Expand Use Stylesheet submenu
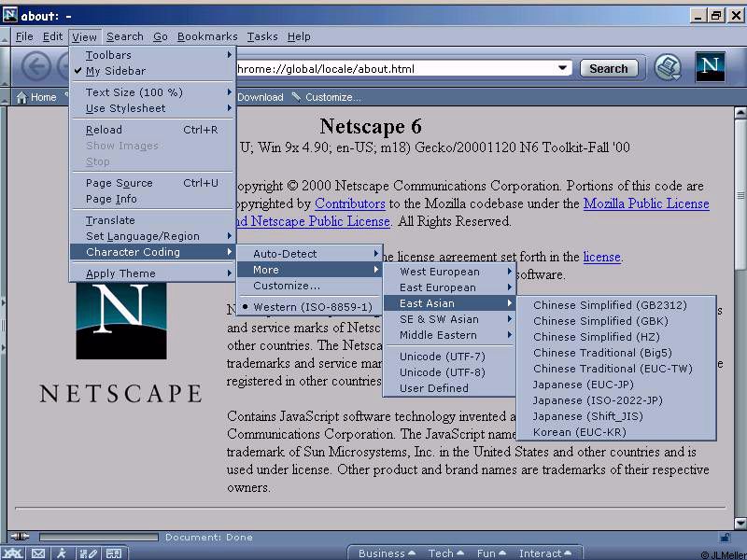Viewport: 747px width, 560px height. 152,108
